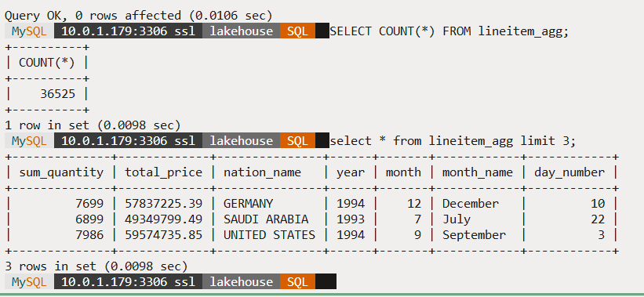
Task: Click the SQL segment in the last prompt
Action: point(298,282)
